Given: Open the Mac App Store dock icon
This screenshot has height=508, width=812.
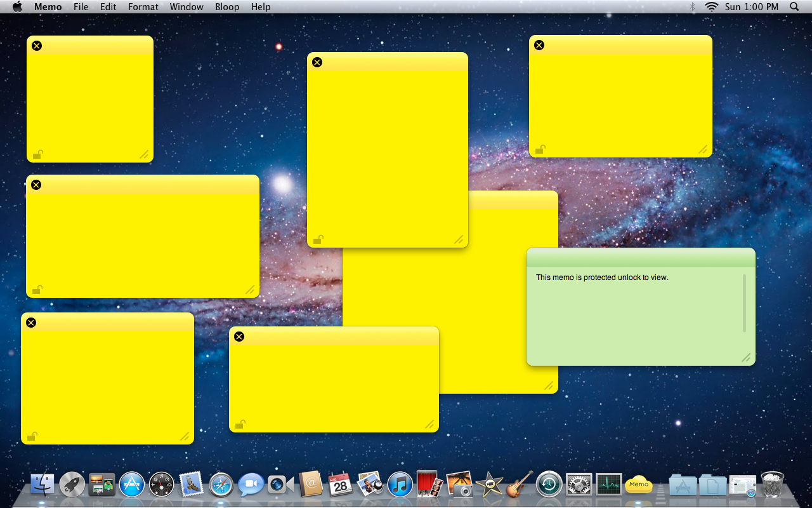Looking at the screenshot, I should pos(132,486).
